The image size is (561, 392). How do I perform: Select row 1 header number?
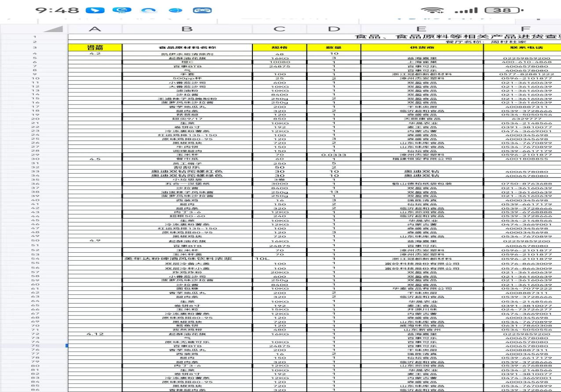click(x=34, y=36)
